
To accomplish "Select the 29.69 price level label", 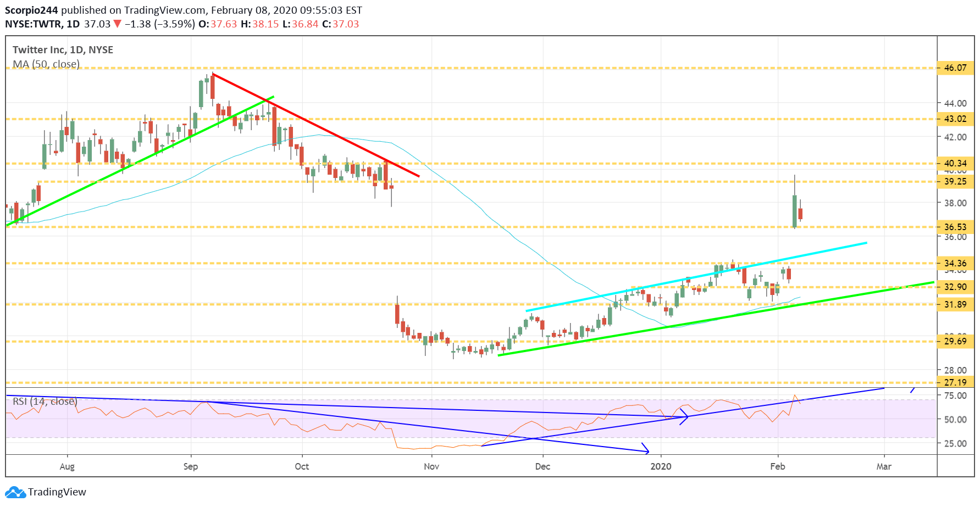I will coord(955,341).
